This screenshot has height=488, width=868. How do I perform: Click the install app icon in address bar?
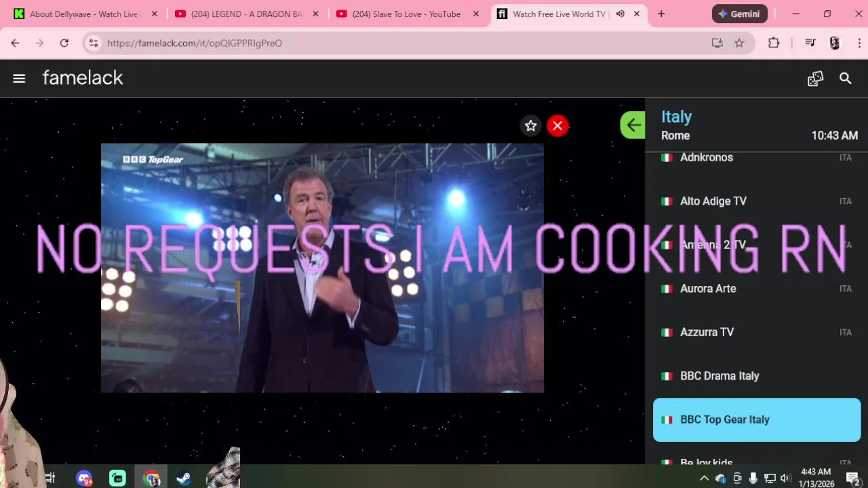[717, 43]
